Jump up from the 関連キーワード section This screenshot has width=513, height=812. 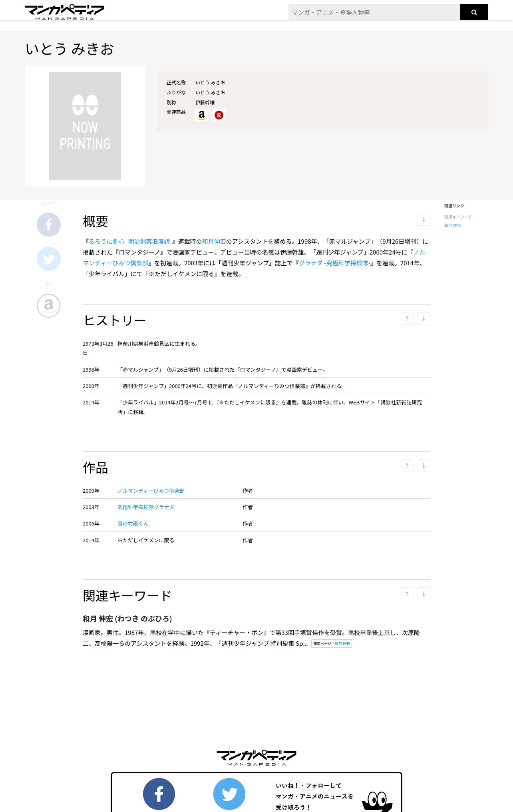click(x=407, y=594)
